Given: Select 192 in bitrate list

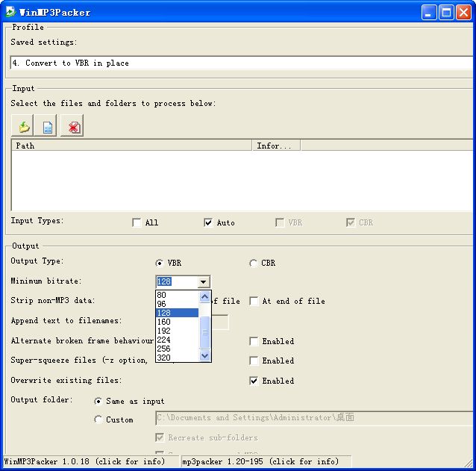Looking at the screenshot, I should coord(178,331).
